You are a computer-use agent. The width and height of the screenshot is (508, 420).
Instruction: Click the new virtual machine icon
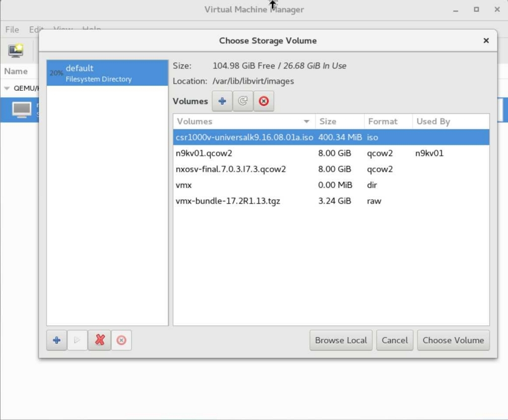pos(16,51)
